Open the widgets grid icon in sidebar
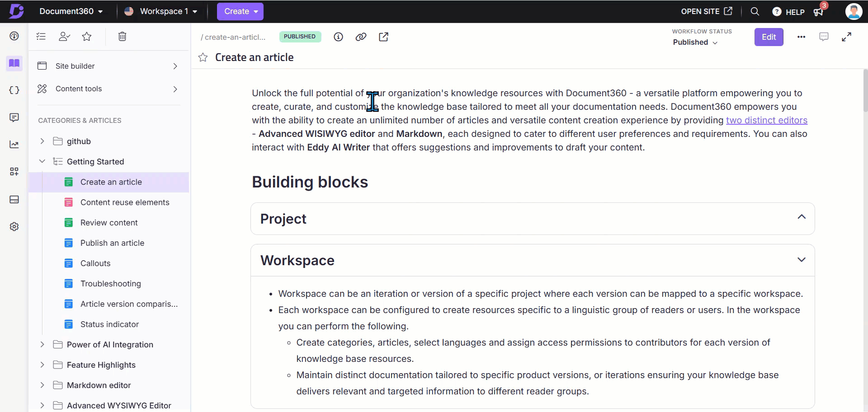 click(14, 172)
